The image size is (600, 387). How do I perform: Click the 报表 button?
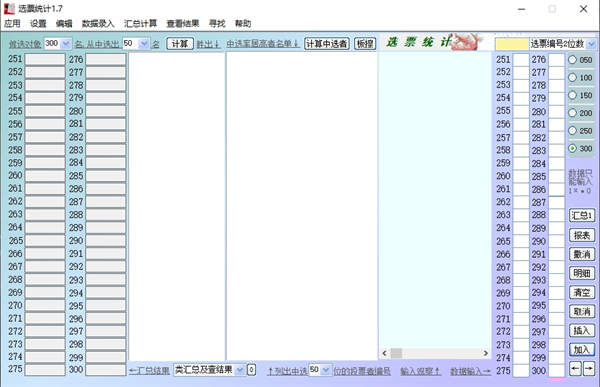point(582,235)
